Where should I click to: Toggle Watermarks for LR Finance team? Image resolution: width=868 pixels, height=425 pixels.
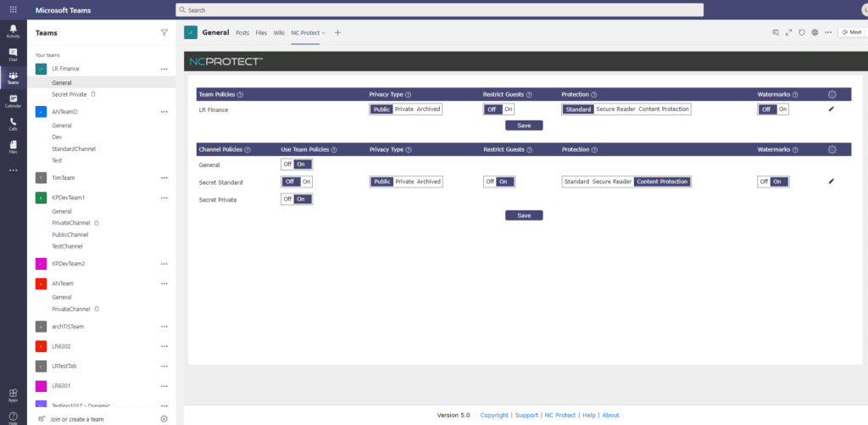tap(773, 109)
